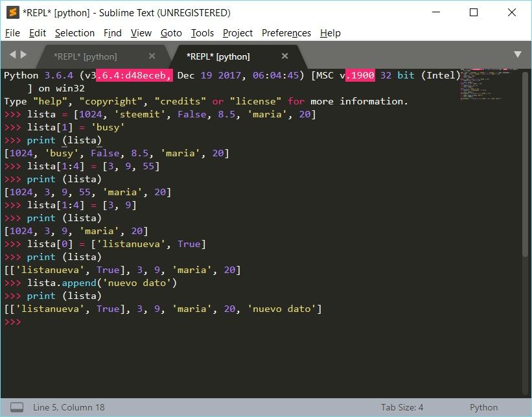
Task: Click output [1024, 3, 9, 'maria', 20]
Action: coord(76,231)
